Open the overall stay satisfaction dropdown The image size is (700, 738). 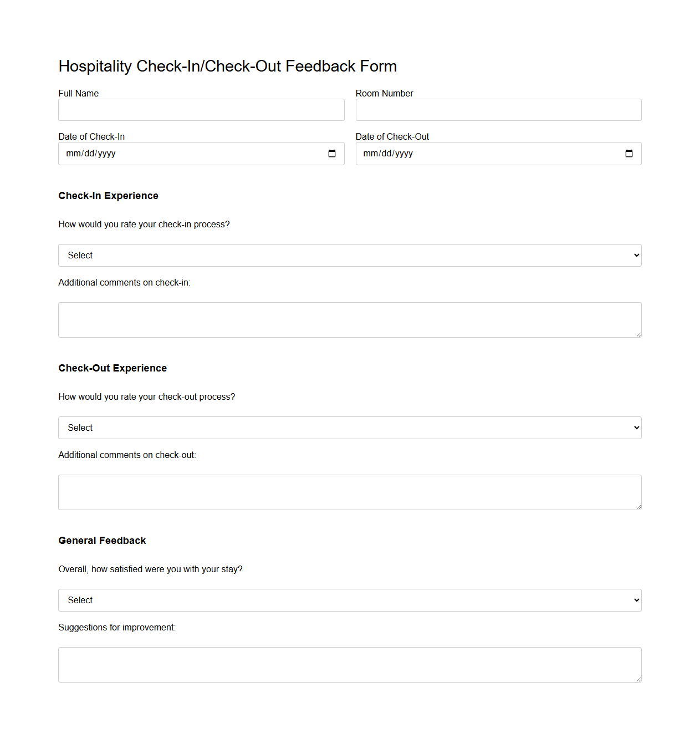tap(349, 600)
